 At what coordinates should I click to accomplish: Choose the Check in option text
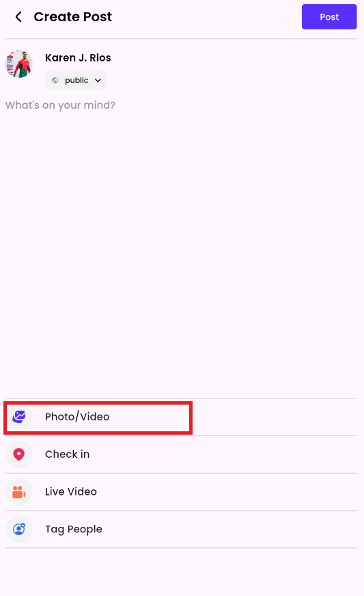pos(67,455)
